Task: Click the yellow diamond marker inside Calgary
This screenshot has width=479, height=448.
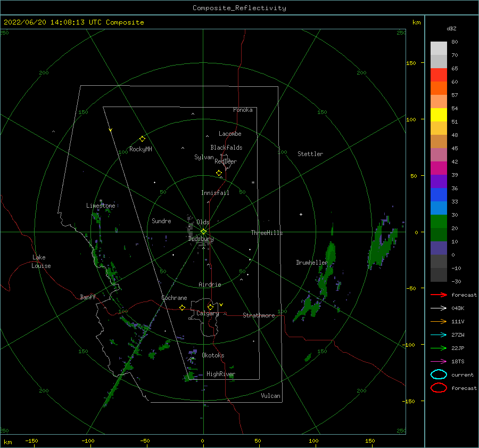Action: click(210, 307)
